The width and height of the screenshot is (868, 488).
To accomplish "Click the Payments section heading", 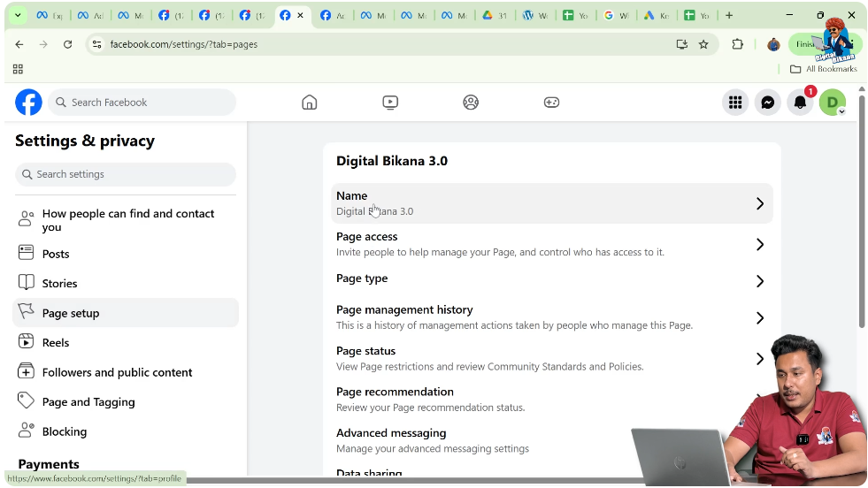I will point(49,464).
